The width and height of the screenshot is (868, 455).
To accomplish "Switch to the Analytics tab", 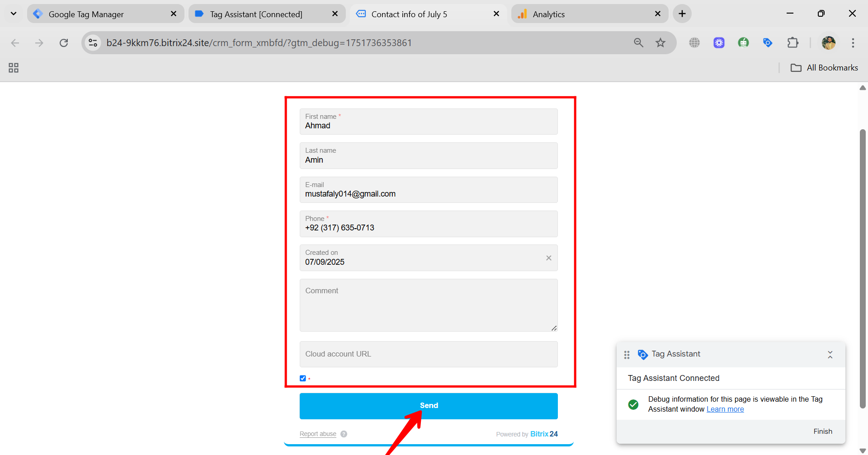I will 590,14.
